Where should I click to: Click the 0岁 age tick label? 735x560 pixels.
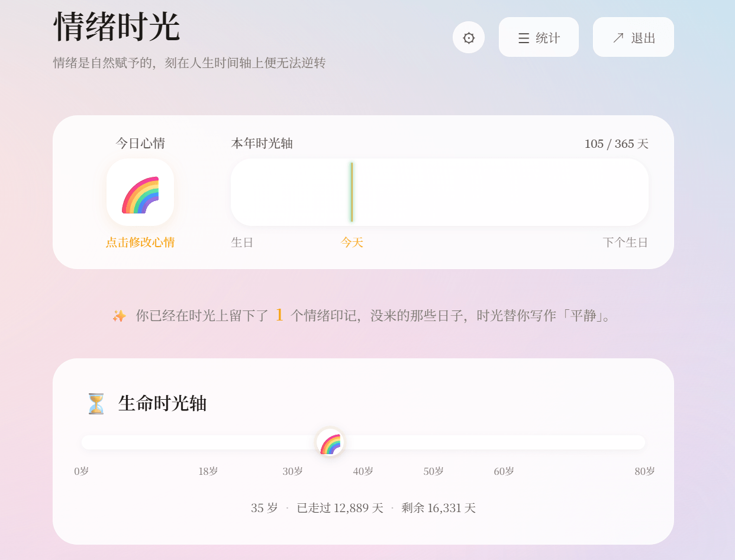(82, 471)
